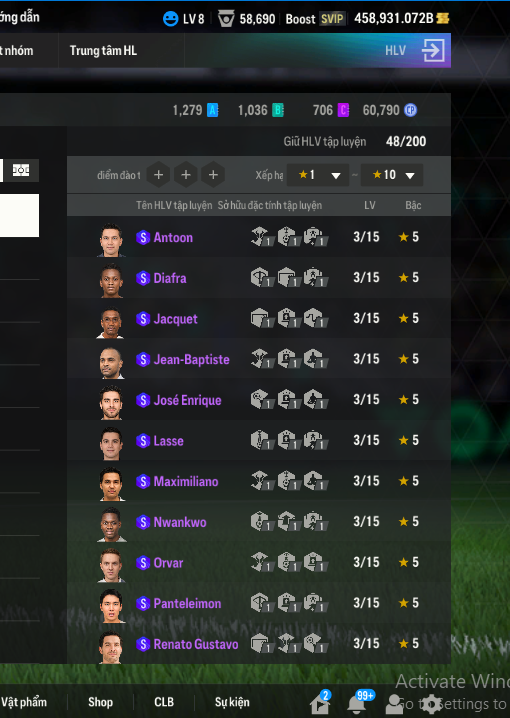
Task: Open the maximum star 10 dropdown
Action: click(392, 175)
